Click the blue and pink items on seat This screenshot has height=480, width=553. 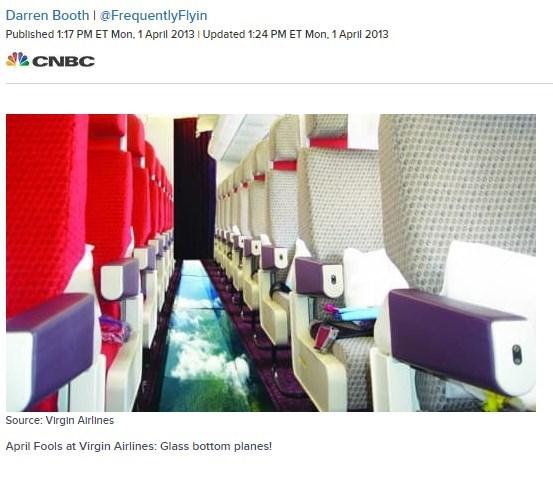[x=351, y=313]
